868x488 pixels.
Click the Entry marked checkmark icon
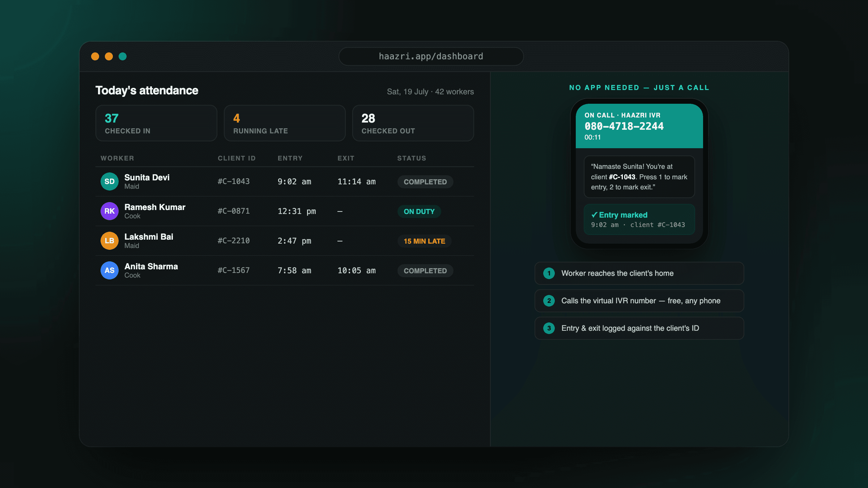coord(594,215)
